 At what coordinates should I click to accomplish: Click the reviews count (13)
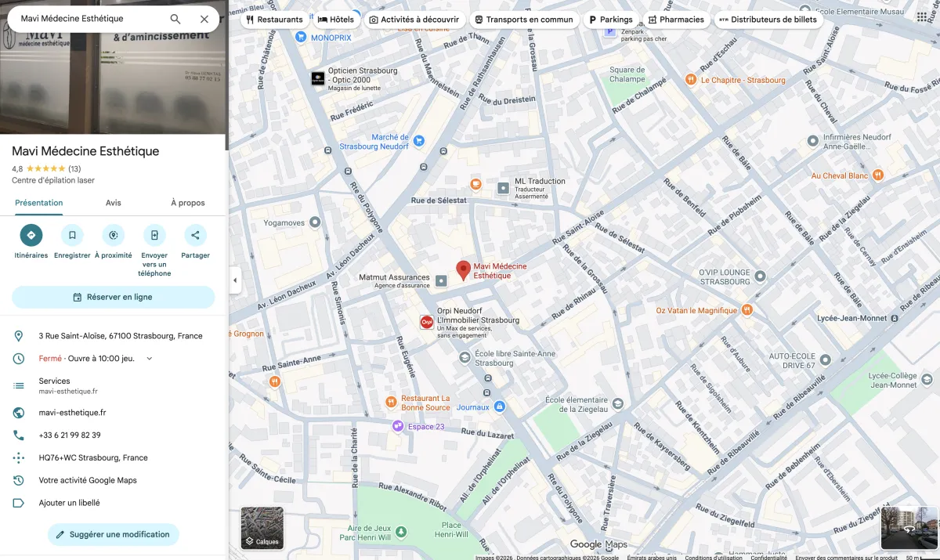74,169
